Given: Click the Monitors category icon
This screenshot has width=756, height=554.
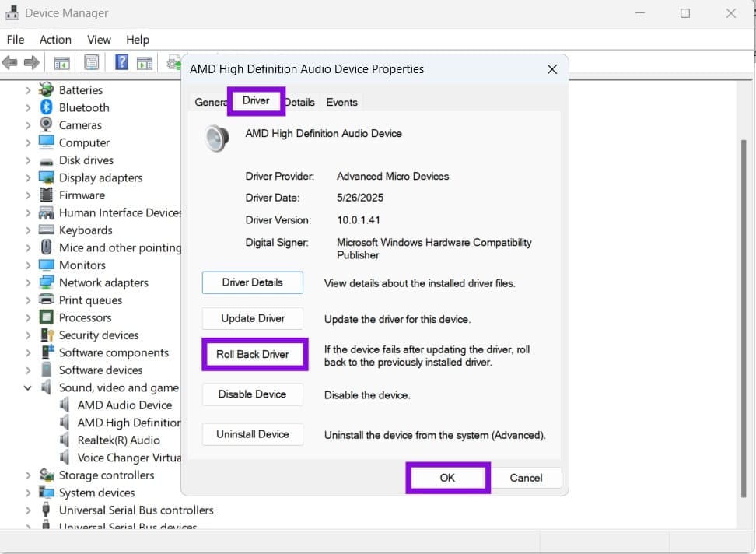Looking at the screenshot, I should (x=47, y=265).
